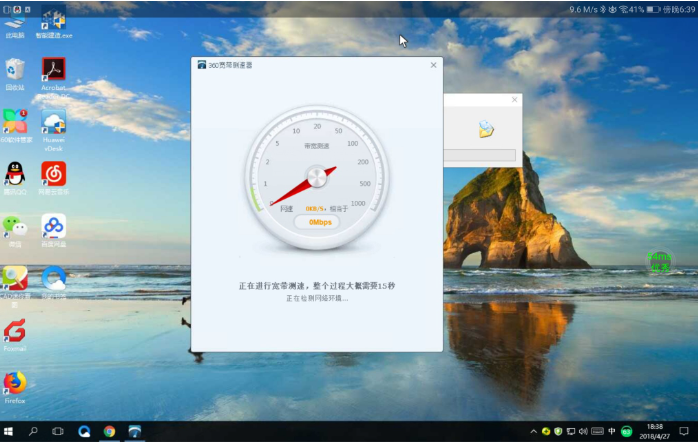Click the green shield security tray icon
This screenshot has height=443, width=698.
click(x=558, y=431)
